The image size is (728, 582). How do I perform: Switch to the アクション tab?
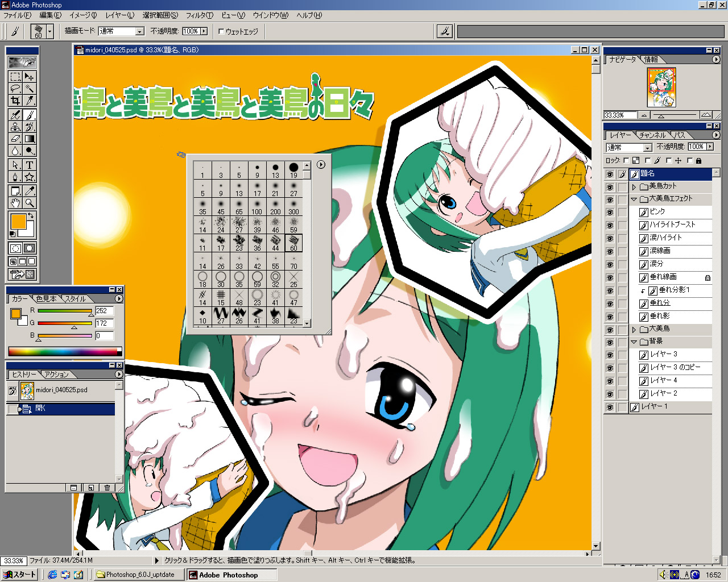coord(56,374)
